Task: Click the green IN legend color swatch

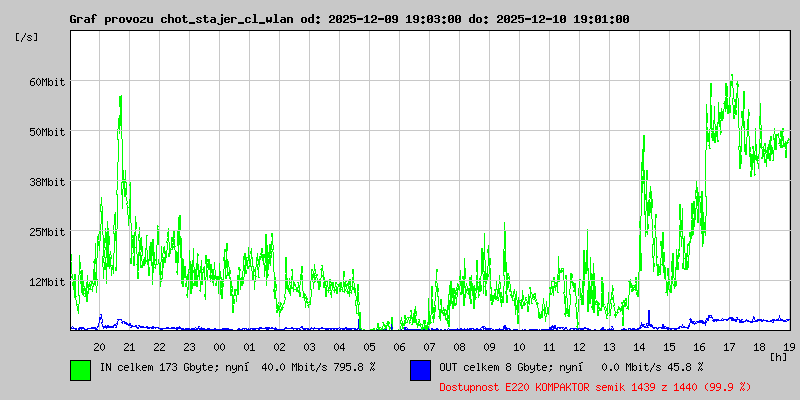Action: point(81,370)
